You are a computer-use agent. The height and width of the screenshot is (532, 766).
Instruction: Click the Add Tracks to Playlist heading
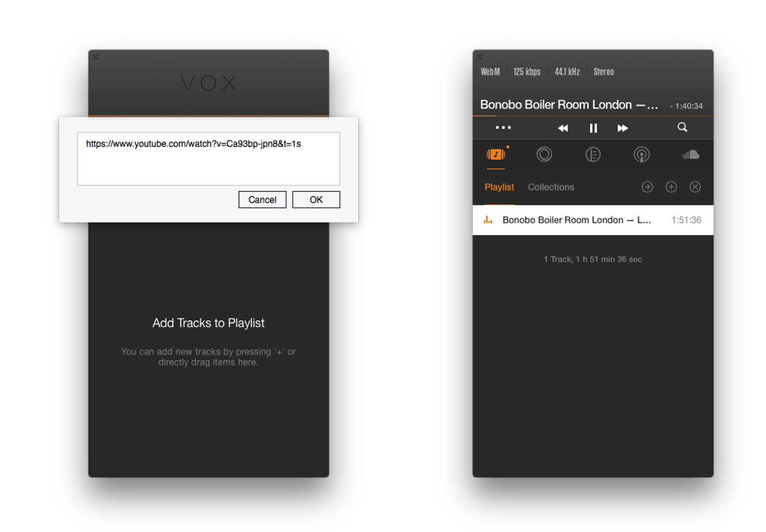(208, 323)
